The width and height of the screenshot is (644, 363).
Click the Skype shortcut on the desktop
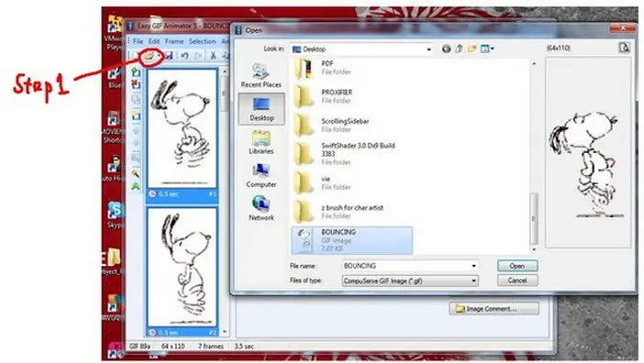click(115, 215)
